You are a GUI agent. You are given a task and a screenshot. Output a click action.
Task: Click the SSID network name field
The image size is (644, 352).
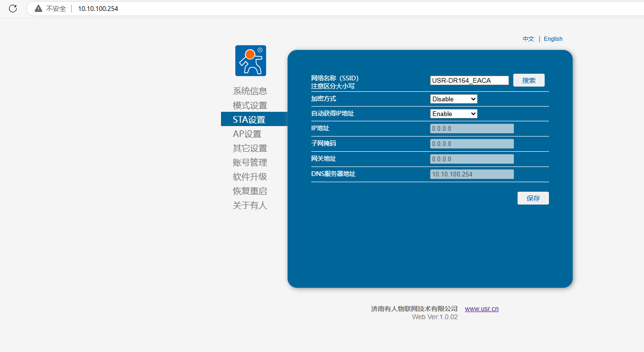click(x=469, y=80)
